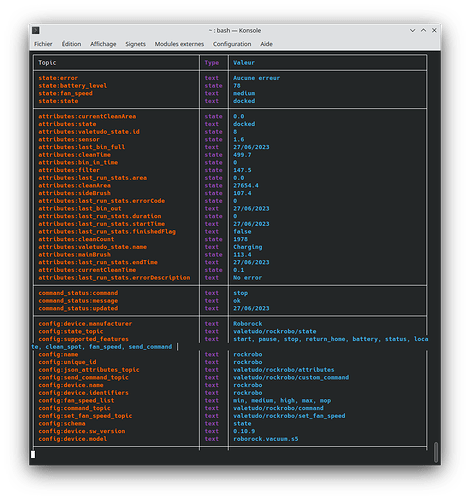Click valetudo/rockrobo/attributes value
The width and height of the screenshot is (470, 500).
click(284, 370)
